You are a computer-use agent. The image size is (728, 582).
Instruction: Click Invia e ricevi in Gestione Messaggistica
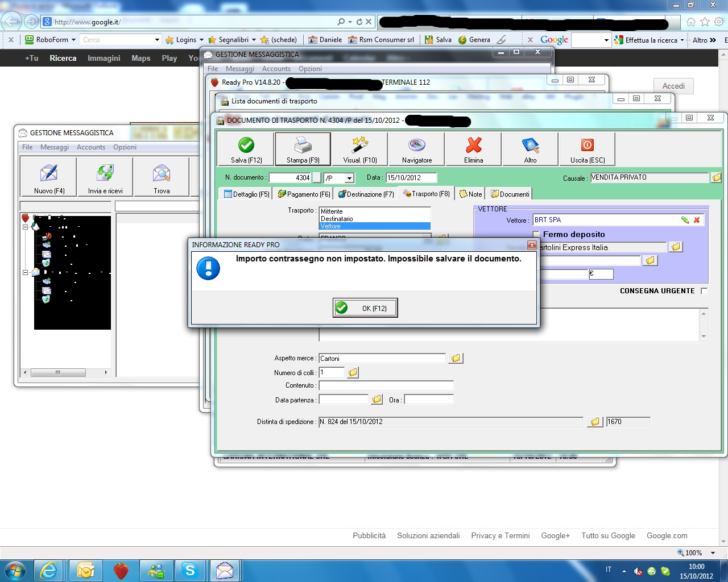[x=105, y=177]
